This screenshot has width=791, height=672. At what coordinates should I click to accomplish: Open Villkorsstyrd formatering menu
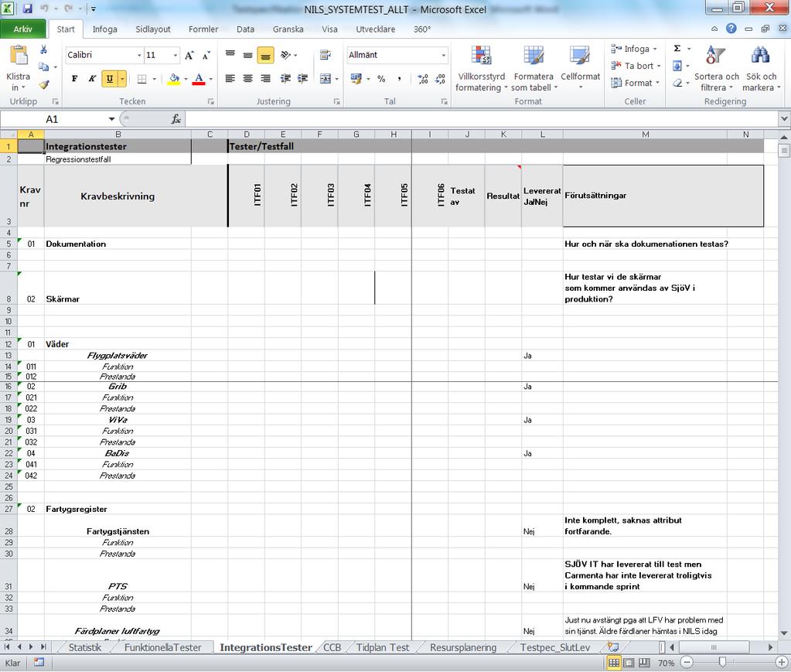tap(481, 69)
